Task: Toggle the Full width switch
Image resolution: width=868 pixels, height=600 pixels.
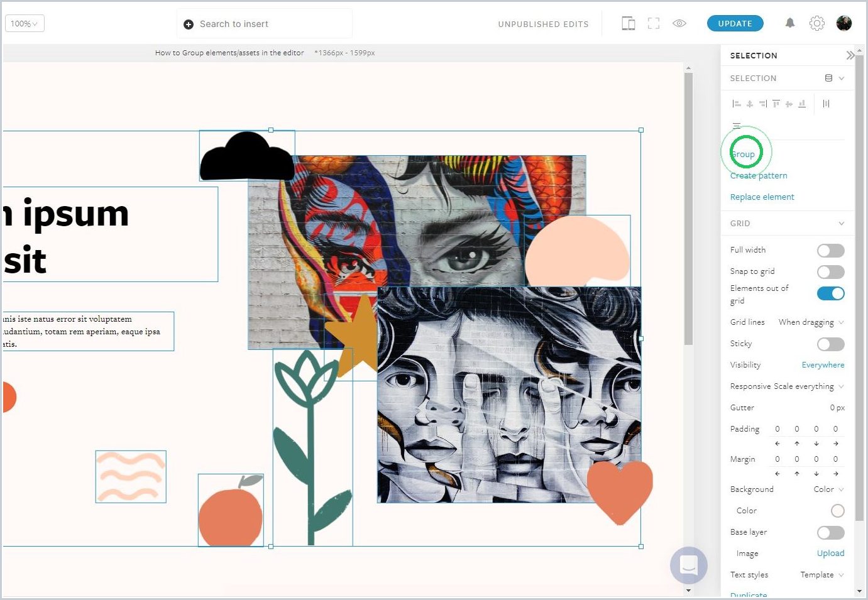Action: click(x=830, y=251)
